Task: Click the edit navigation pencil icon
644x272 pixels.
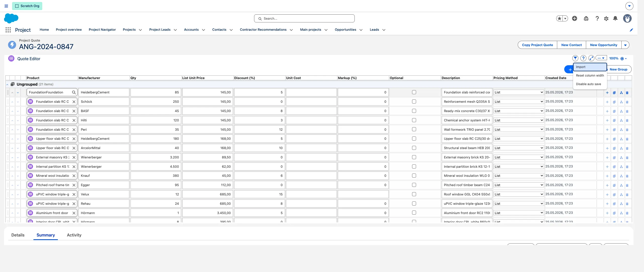Action: click(631, 30)
